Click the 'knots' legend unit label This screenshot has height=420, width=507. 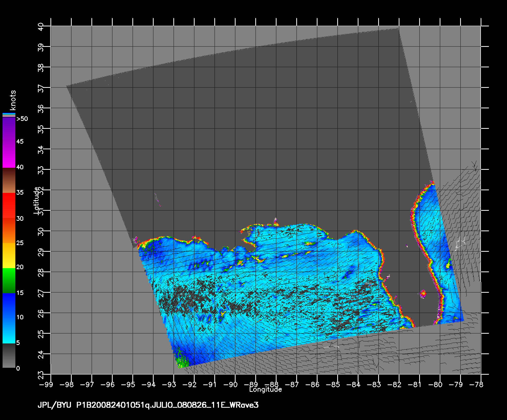click(x=13, y=100)
